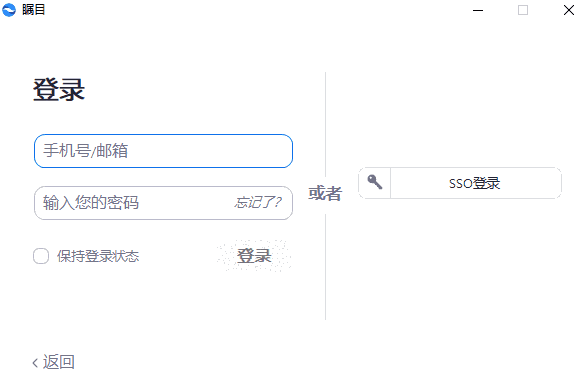Minimize the 瞩目 window

(x=478, y=10)
